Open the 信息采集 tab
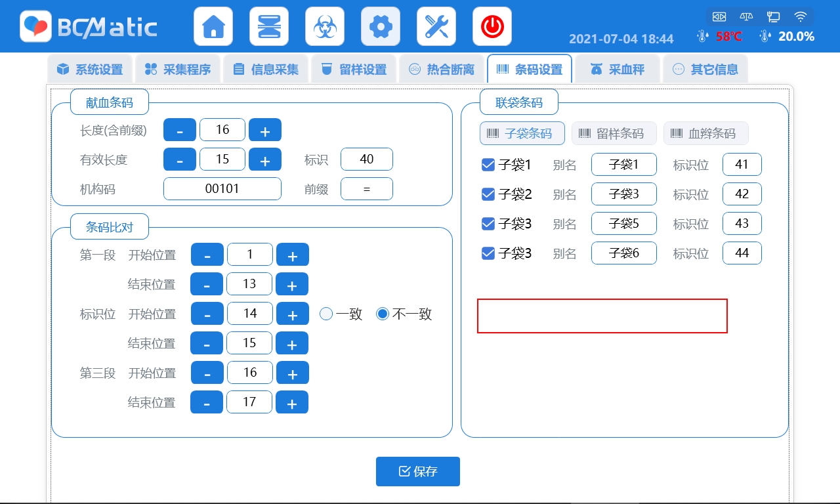The height and width of the screenshot is (504, 840). click(266, 69)
